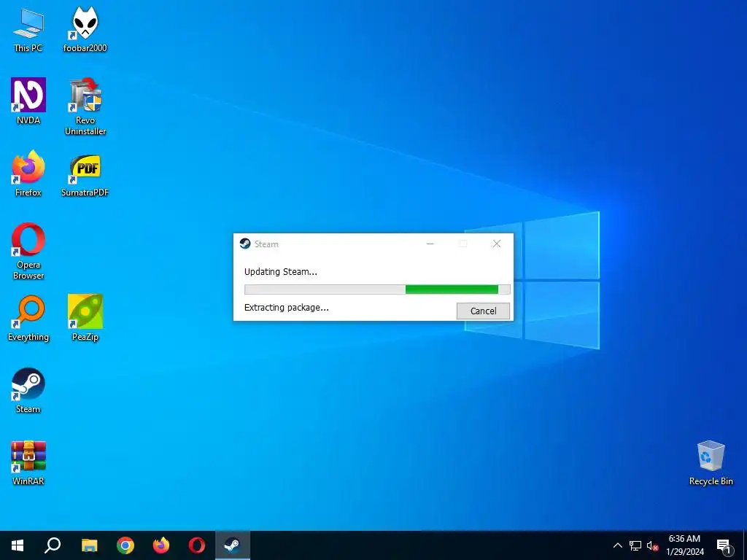The image size is (747, 560).
Task: Select the Revo Uninstaller desktop shortcut
Action: tap(85, 106)
